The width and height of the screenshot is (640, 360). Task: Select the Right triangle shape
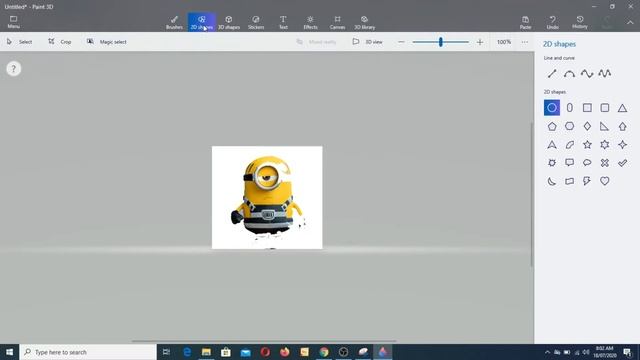(604, 126)
